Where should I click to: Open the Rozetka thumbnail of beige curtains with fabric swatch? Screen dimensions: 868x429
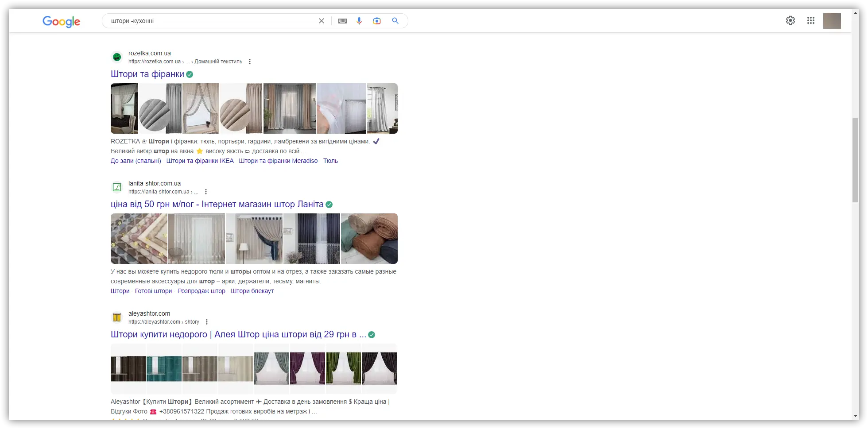(x=241, y=108)
